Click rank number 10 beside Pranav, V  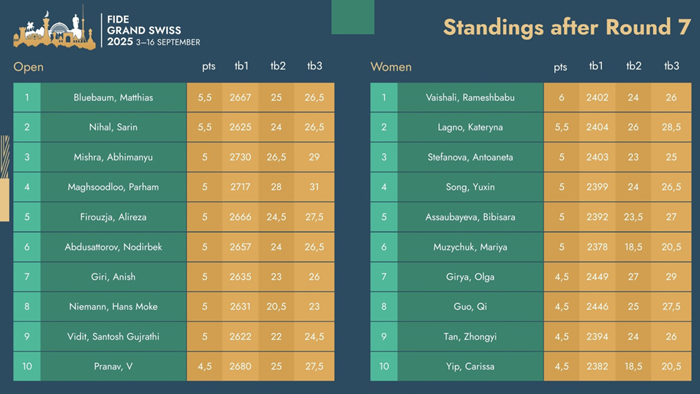pyautogui.click(x=27, y=366)
